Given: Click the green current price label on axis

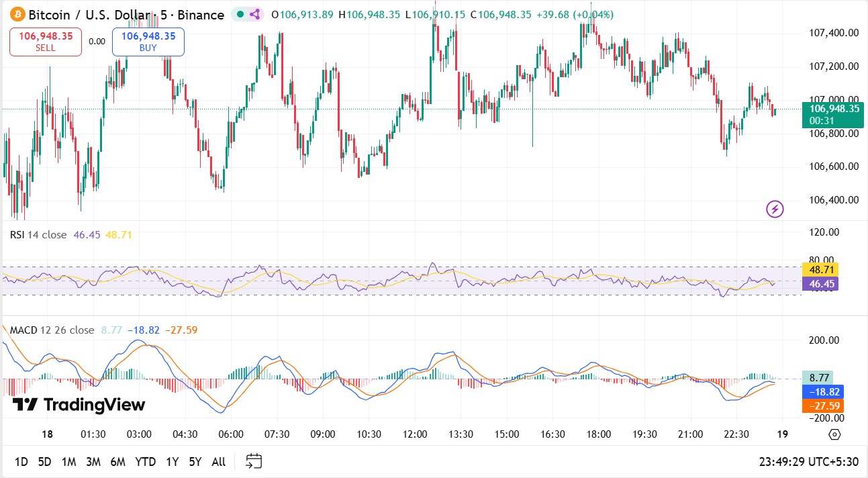Looking at the screenshot, I should click(x=832, y=115).
